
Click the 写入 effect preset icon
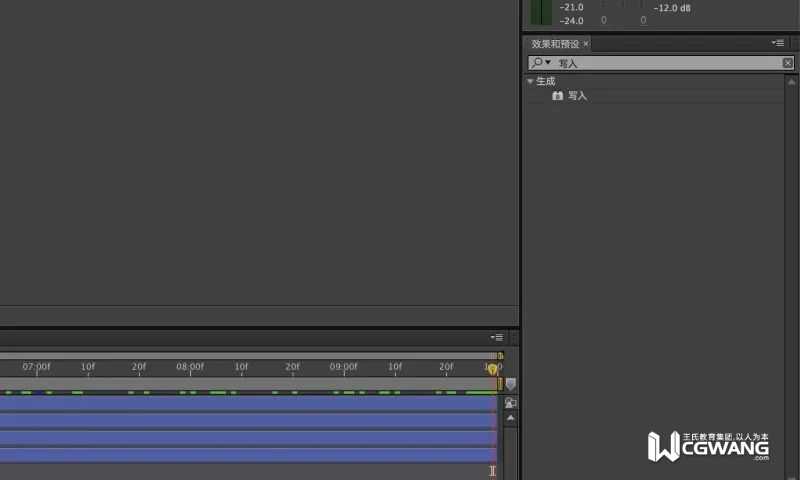point(558,95)
